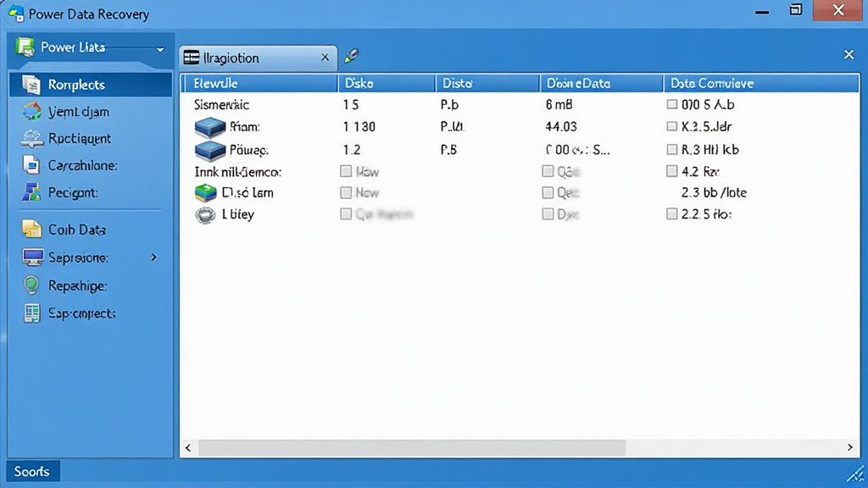Click the Sap-cmpects grid icon

[31, 313]
